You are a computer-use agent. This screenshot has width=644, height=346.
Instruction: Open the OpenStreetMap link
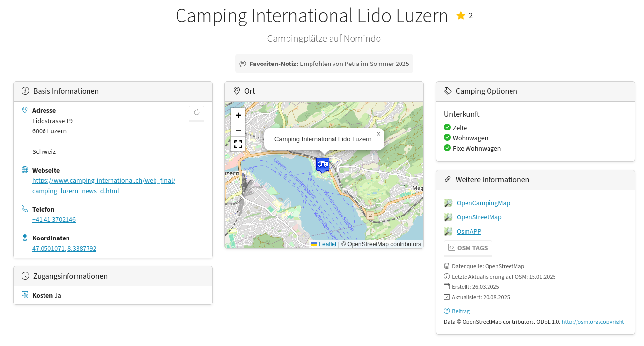479,217
